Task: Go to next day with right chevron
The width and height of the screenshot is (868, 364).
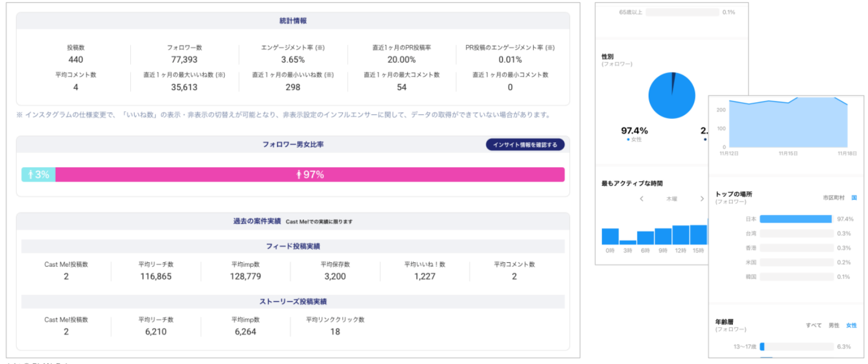Action: (x=702, y=198)
